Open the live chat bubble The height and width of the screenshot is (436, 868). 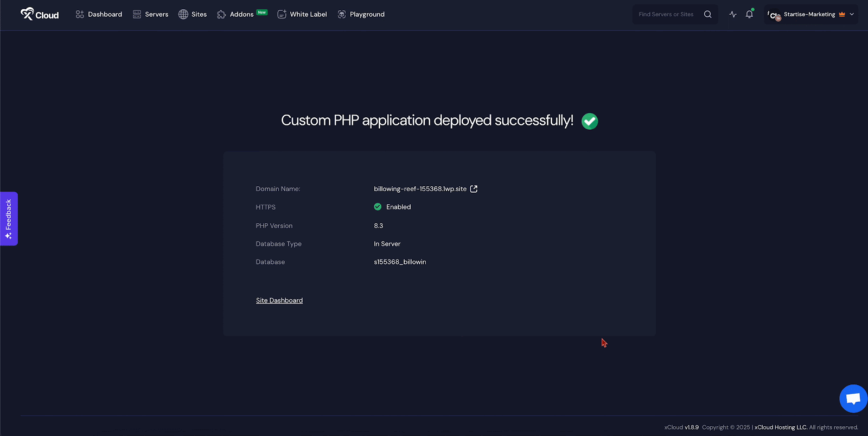pos(853,399)
